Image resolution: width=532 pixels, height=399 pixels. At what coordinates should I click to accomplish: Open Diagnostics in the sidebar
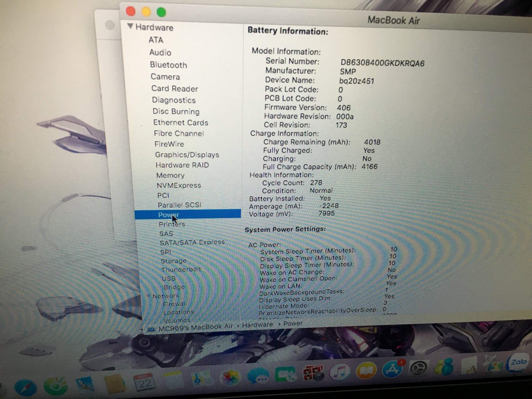click(x=174, y=100)
